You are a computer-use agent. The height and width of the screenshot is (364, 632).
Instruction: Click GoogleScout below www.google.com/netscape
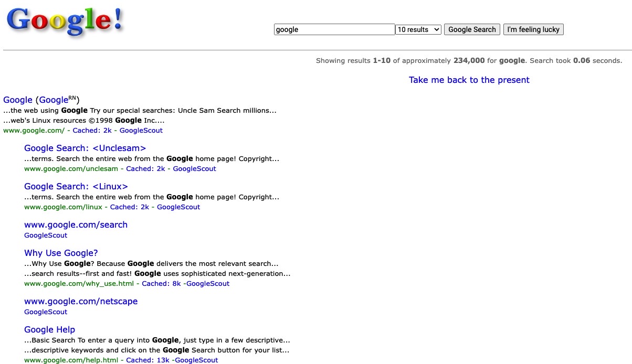point(46,312)
